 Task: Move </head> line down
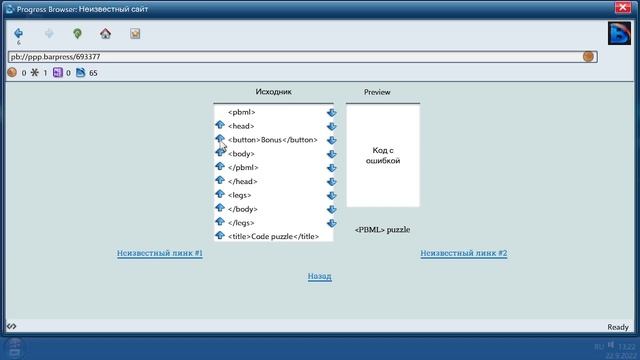pyautogui.click(x=331, y=182)
